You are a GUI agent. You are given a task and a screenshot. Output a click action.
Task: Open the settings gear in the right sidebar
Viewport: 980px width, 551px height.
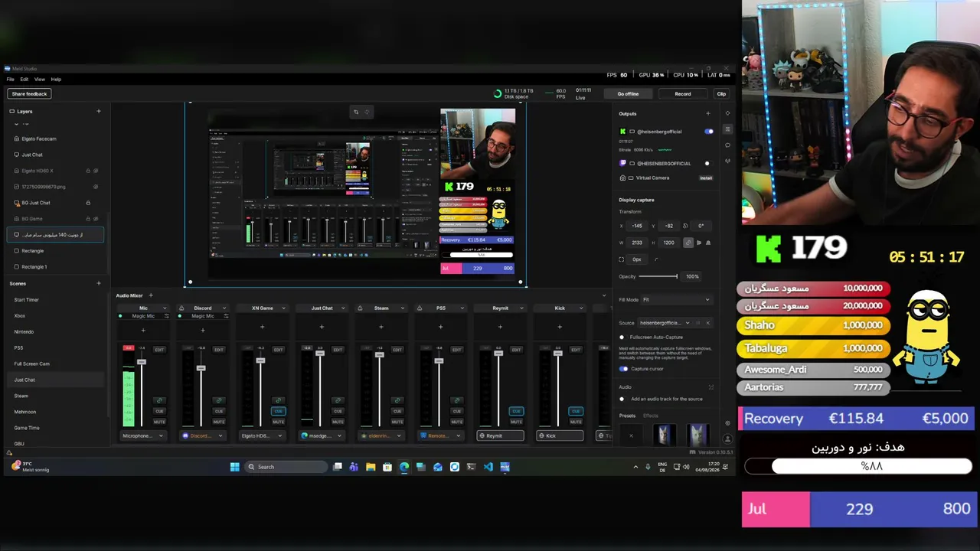pyautogui.click(x=727, y=423)
